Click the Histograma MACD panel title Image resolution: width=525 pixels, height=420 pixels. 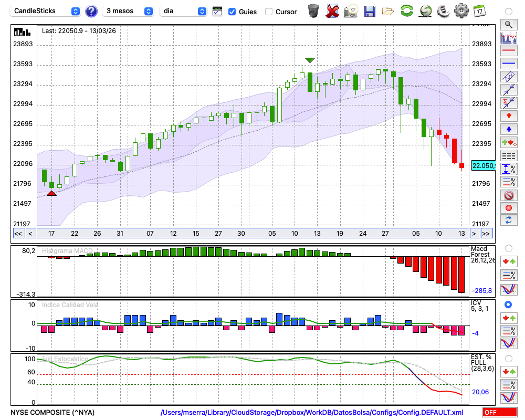tap(67, 250)
